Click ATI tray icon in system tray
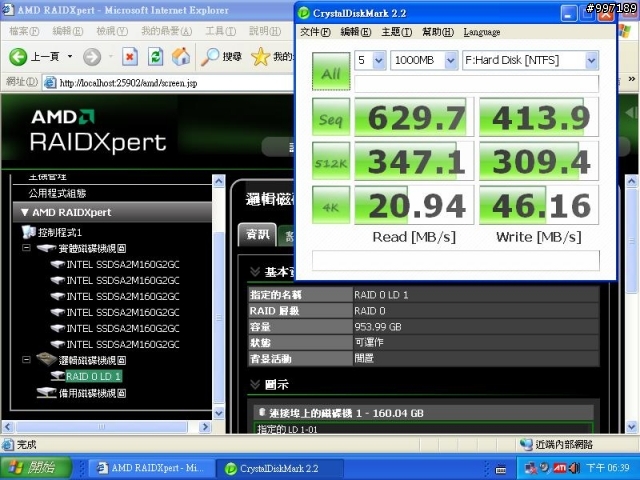 560,468
